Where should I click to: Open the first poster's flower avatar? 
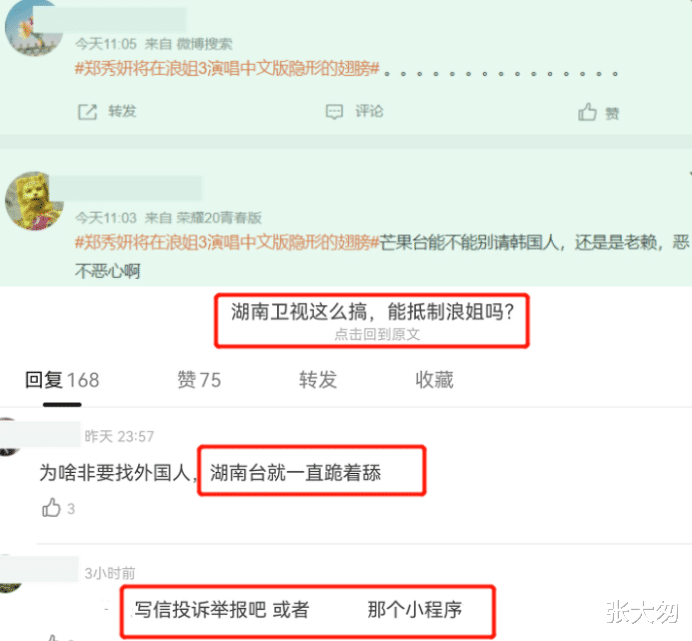point(31,27)
